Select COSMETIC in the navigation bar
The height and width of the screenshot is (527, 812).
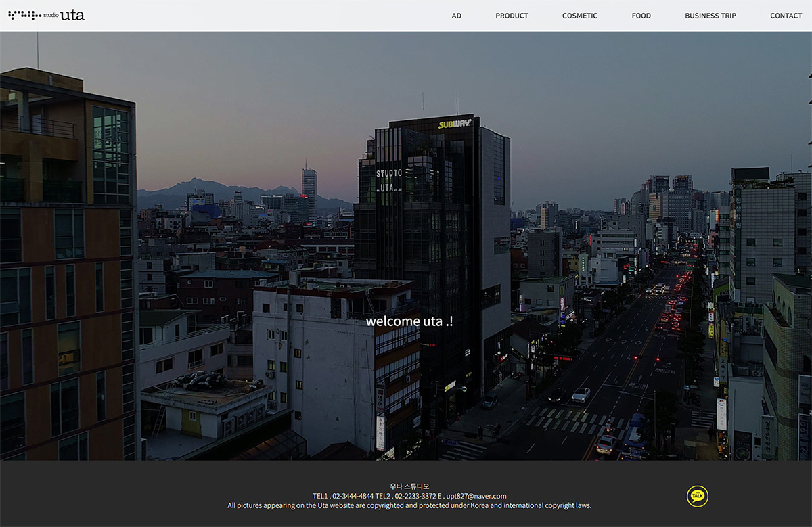pyautogui.click(x=580, y=16)
